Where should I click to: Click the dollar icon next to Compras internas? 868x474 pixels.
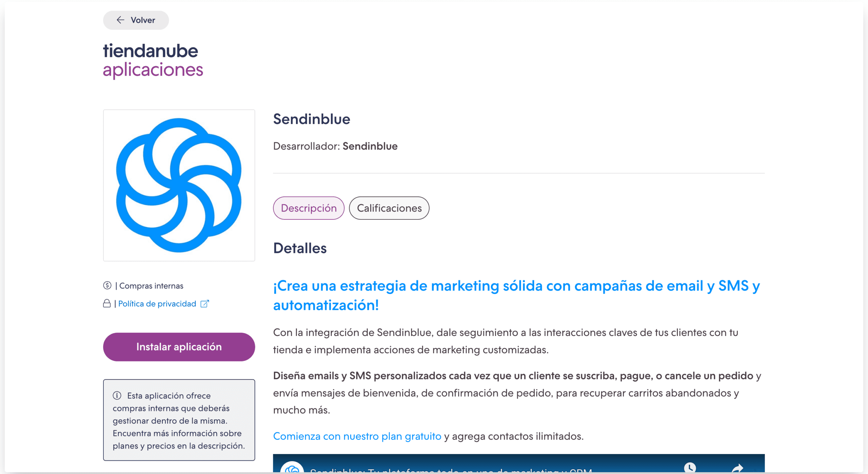107,285
